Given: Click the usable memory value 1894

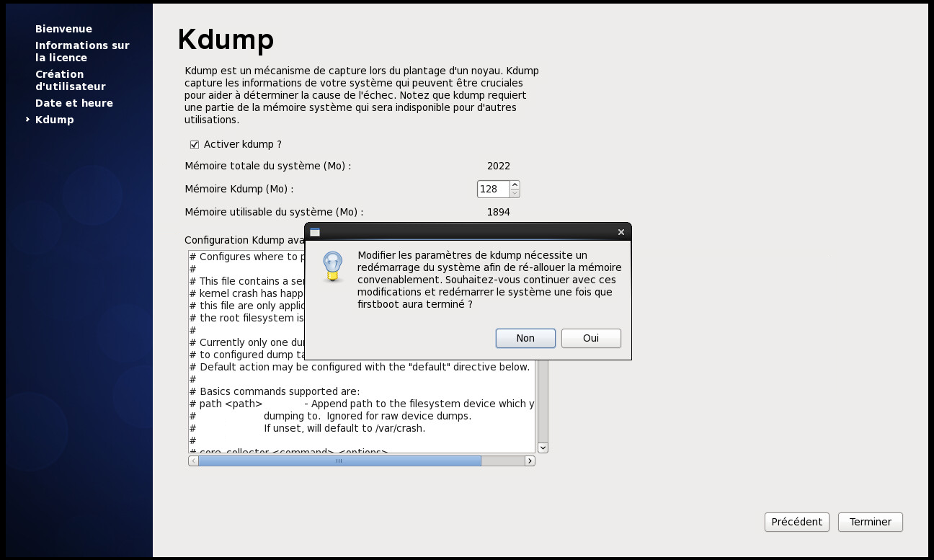Looking at the screenshot, I should coord(499,212).
